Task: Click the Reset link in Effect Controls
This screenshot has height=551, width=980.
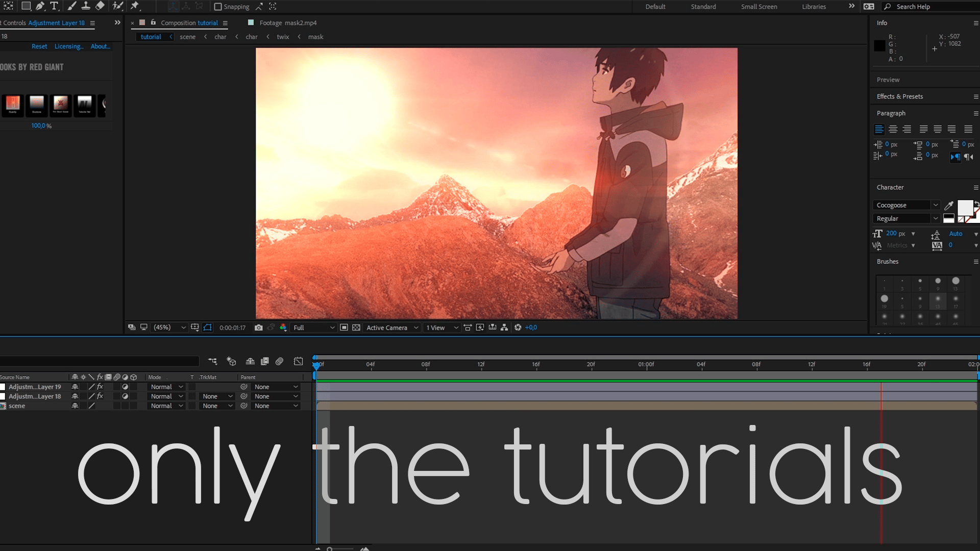Action: [x=39, y=46]
